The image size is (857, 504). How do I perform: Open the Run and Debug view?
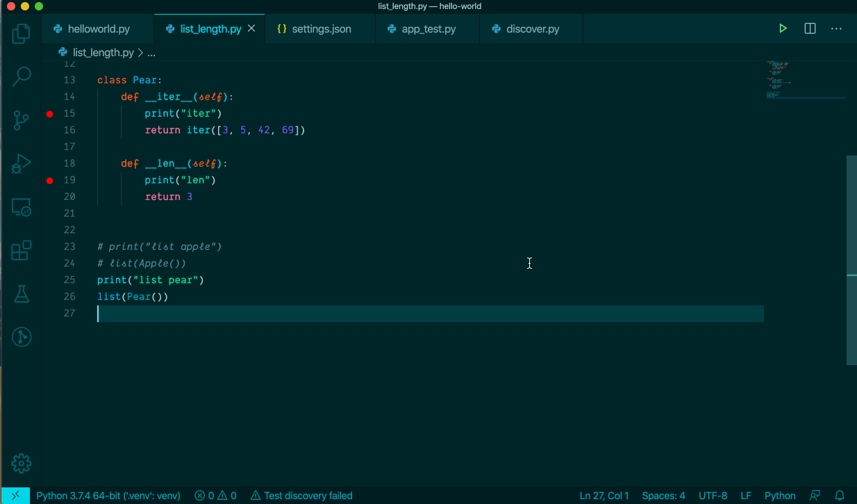[x=21, y=164]
